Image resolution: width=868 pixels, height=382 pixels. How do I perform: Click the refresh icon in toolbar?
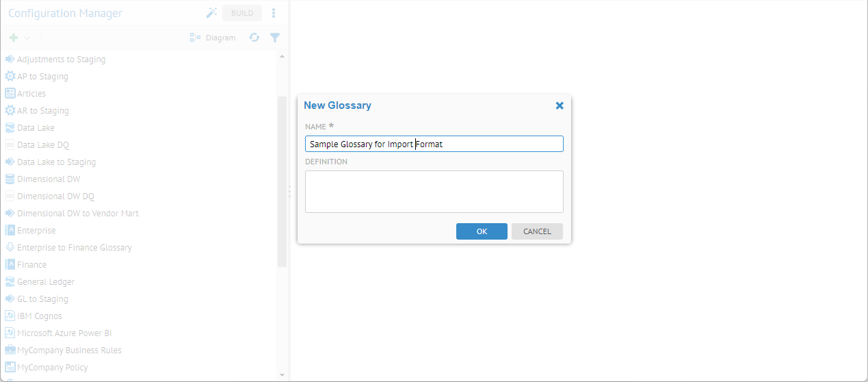pos(254,38)
